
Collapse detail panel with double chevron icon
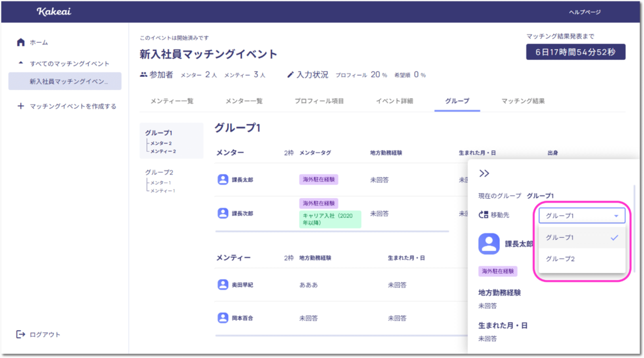click(484, 174)
